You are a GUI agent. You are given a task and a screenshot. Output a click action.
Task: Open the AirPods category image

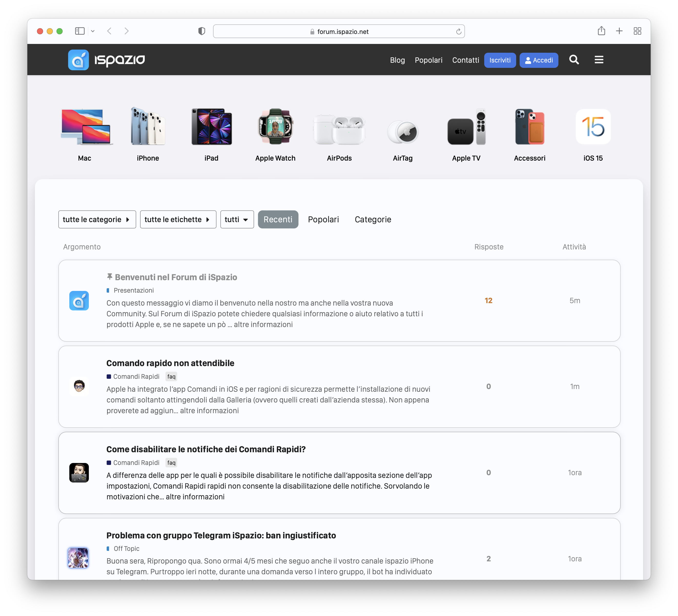339,130
